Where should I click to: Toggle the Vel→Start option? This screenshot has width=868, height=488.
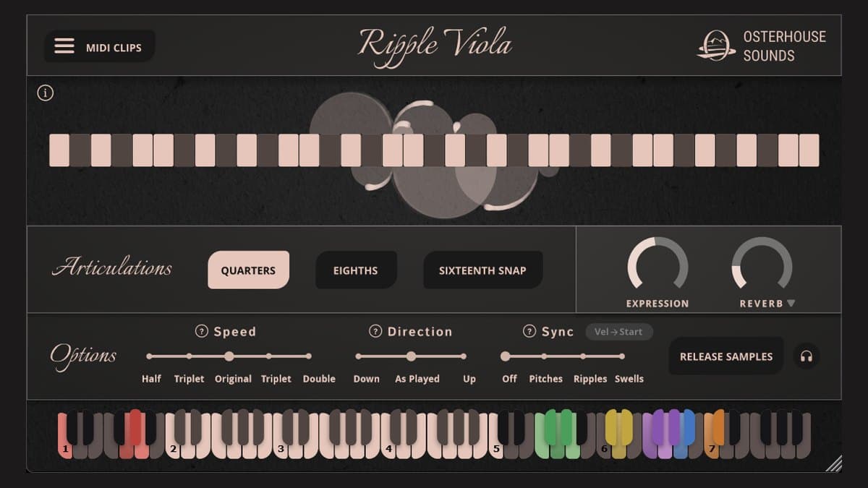618,332
